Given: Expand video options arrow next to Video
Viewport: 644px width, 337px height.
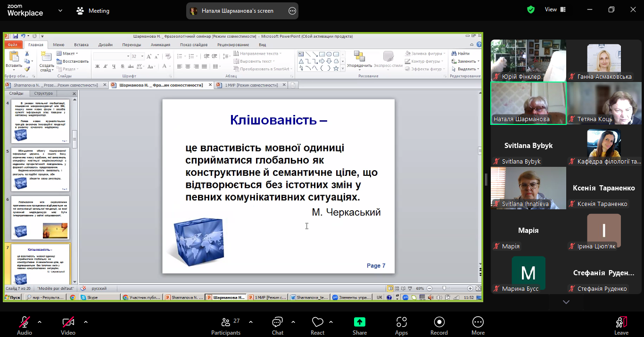Looking at the screenshot, I should (85, 322).
